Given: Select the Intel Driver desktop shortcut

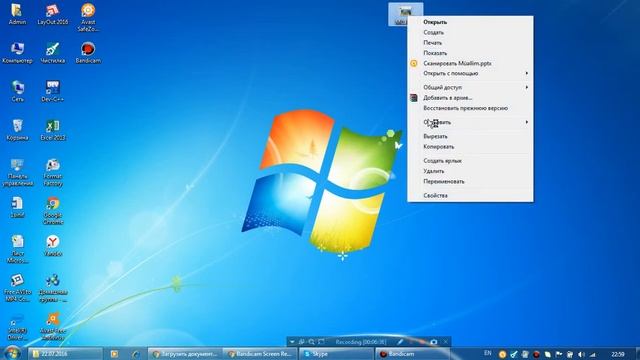Looking at the screenshot, I should tap(17, 327).
